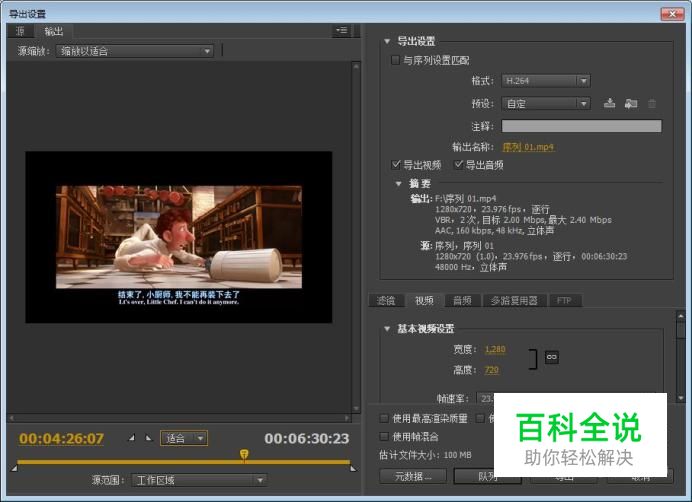Click the video preview image
692x502 pixels.
(179, 237)
